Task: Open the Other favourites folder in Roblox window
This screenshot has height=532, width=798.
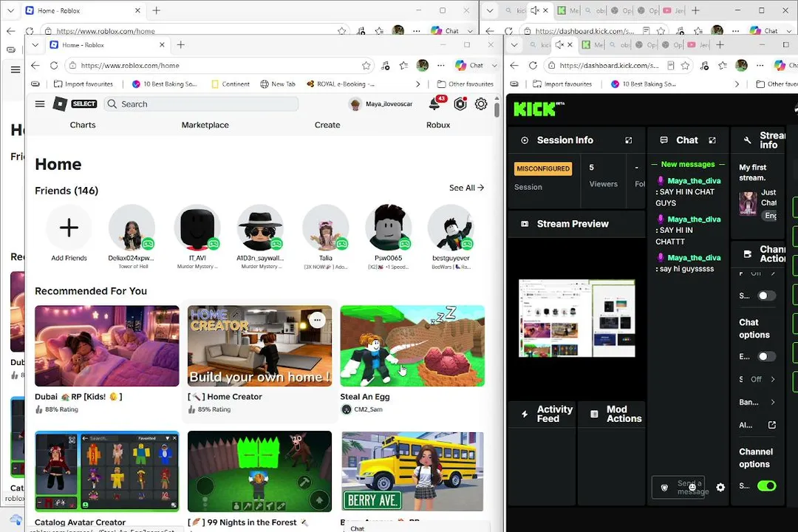Action: click(x=465, y=84)
